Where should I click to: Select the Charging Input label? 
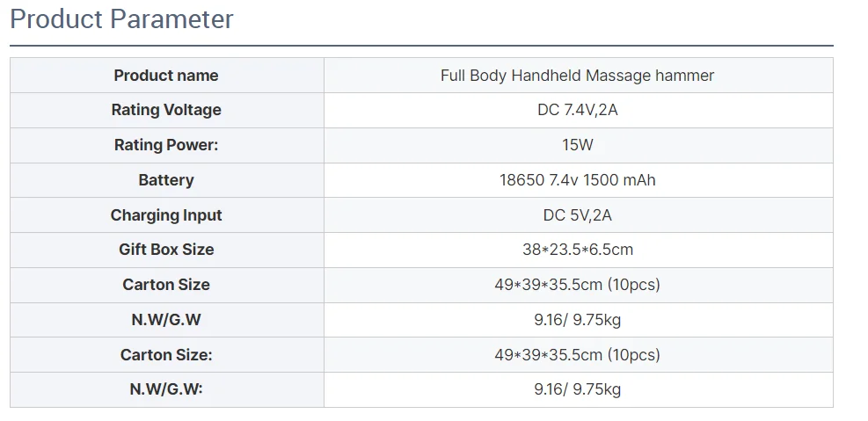(166, 215)
